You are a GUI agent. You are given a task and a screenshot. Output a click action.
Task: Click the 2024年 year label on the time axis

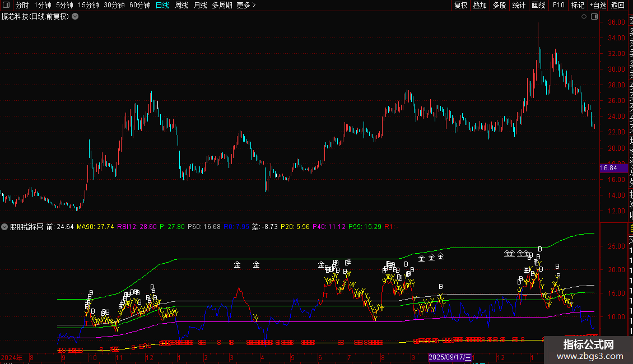pyautogui.click(x=12, y=357)
